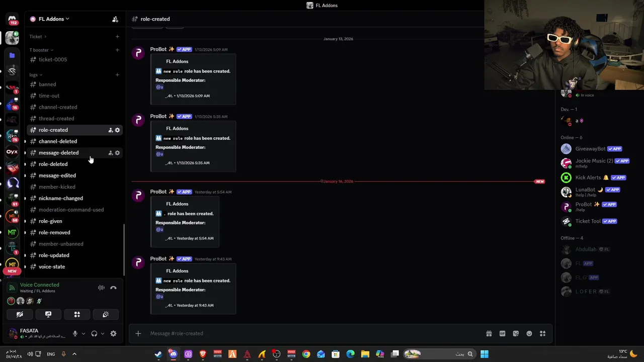Open Discord direct messages home icon
This screenshot has height=362, width=644.
[12, 19]
